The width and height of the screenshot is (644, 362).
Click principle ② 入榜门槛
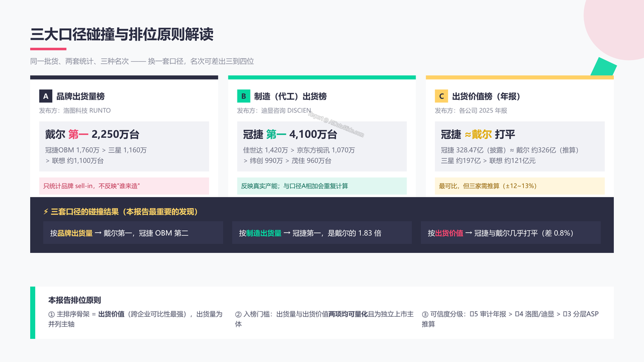tap(325, 319)
